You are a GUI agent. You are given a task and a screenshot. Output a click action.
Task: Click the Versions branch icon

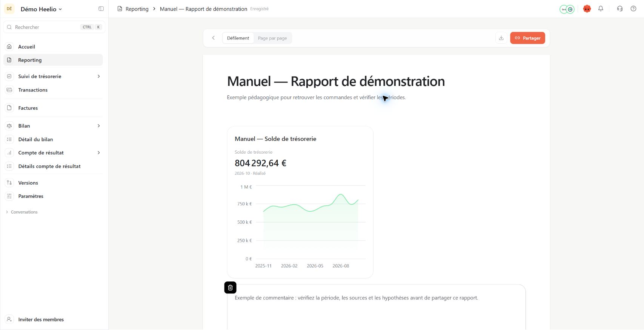click(9, 183)
